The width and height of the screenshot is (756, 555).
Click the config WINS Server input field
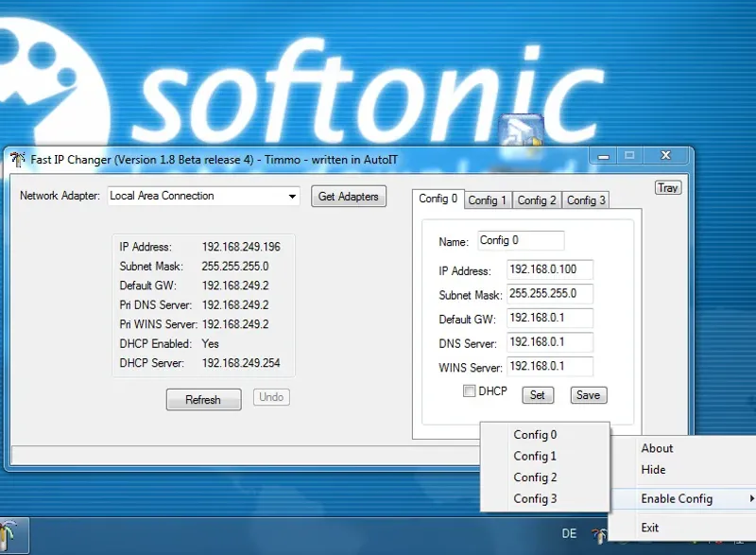550,366
